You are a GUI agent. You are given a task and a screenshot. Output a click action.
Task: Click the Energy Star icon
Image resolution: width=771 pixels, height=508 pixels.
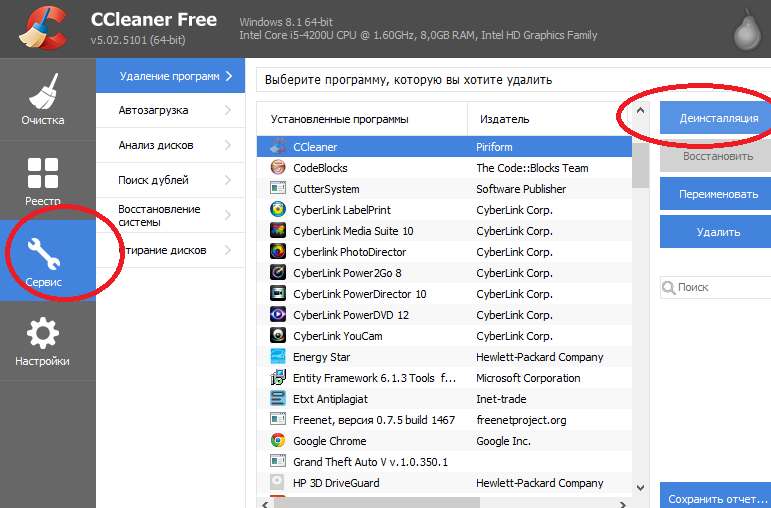[x=278, y=357]
